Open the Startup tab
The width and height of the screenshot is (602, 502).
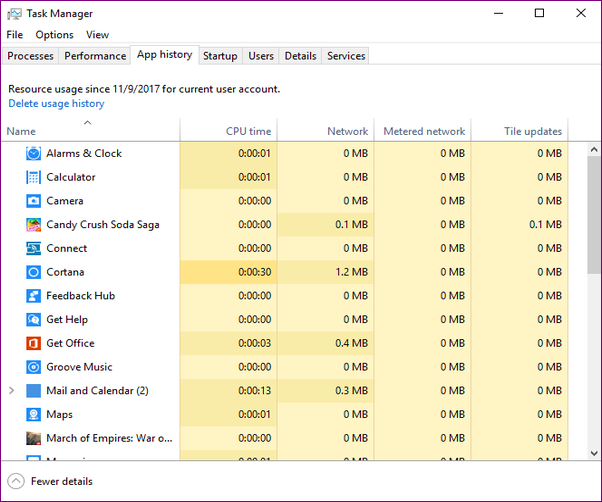tap(220, 56)
